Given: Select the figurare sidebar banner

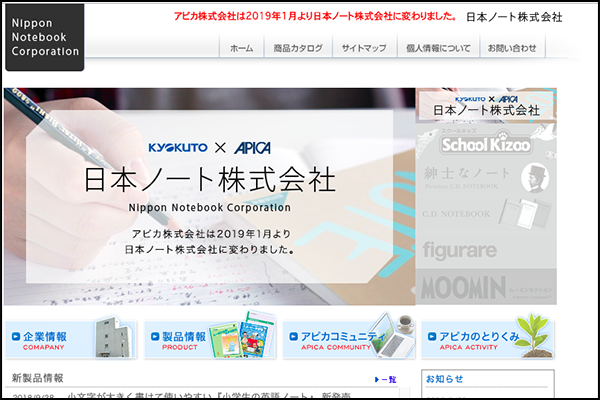Looking at the screenshot, I should (486, 250).
